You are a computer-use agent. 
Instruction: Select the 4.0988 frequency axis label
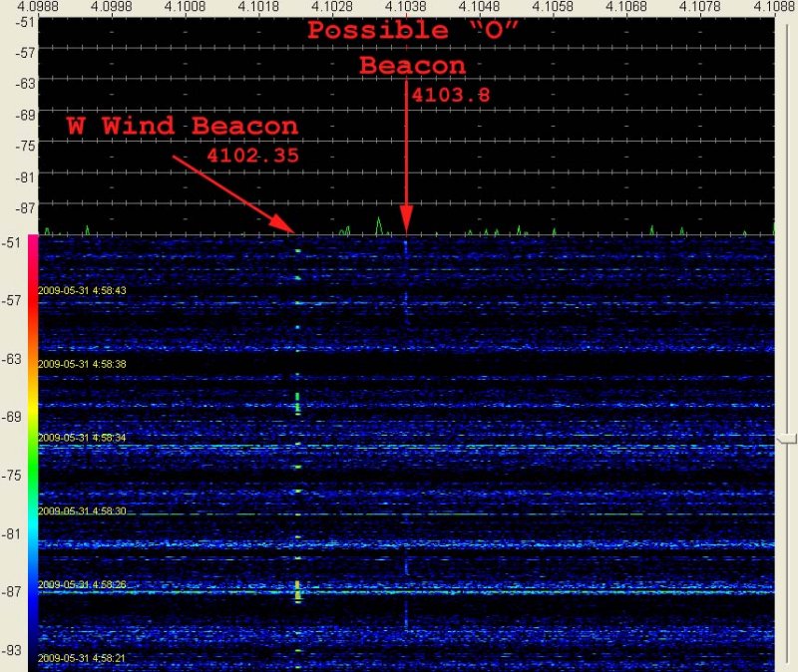(x=38, y=7)
